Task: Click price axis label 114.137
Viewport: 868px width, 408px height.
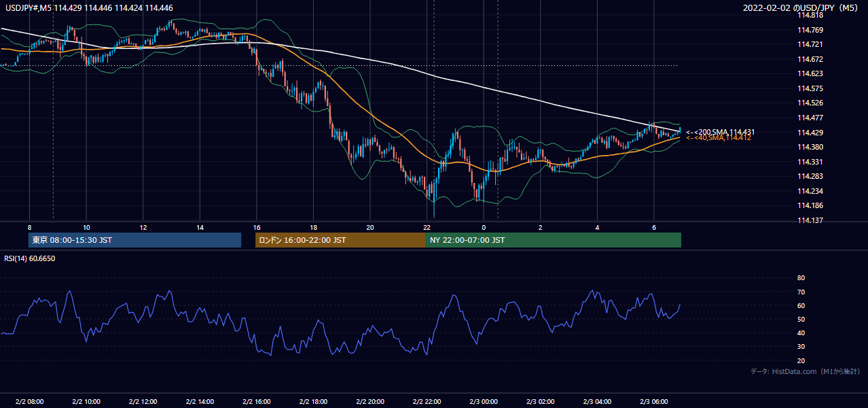Action: pos(810,220)
